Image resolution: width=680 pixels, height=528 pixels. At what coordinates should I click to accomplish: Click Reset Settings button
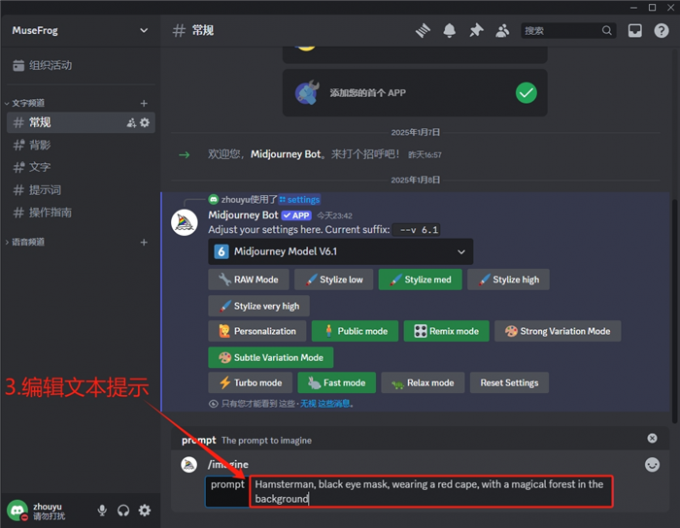tap(509, 383)
